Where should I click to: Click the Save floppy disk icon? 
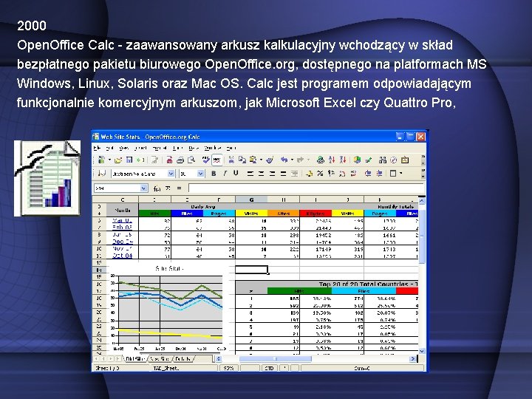(x=129, y=160)
